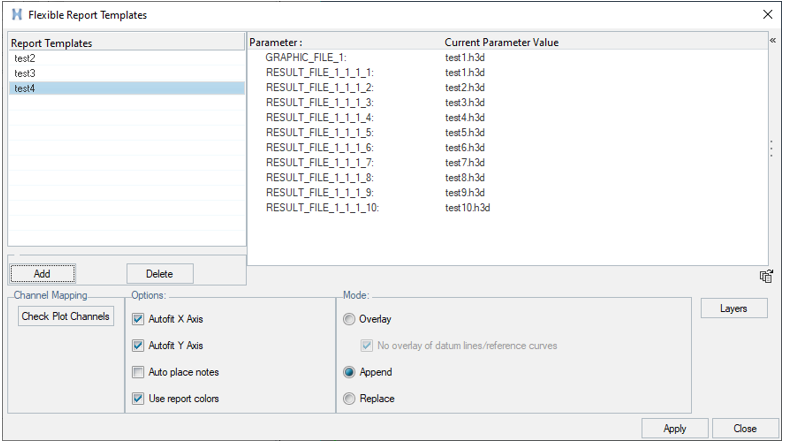Click the HyperWorks logo in title bar
Image resolution: width=785 pixels, height=444 pixels.
(x=16, y=15)
